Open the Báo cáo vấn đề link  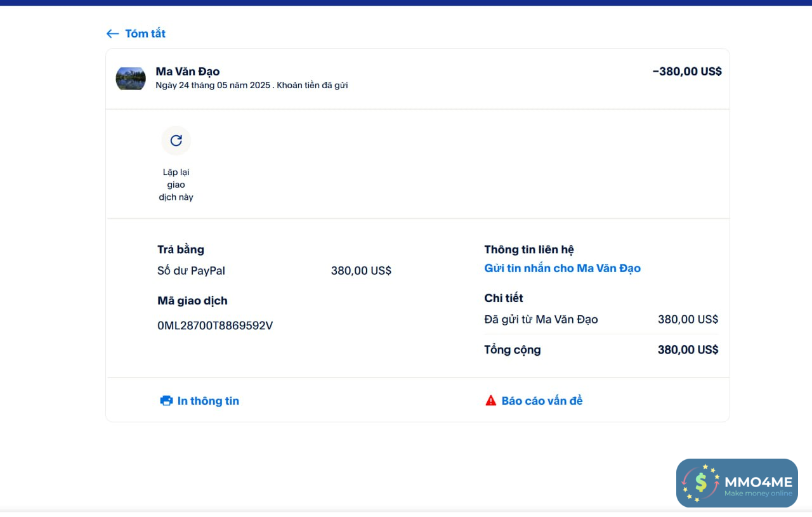(542, 401)
